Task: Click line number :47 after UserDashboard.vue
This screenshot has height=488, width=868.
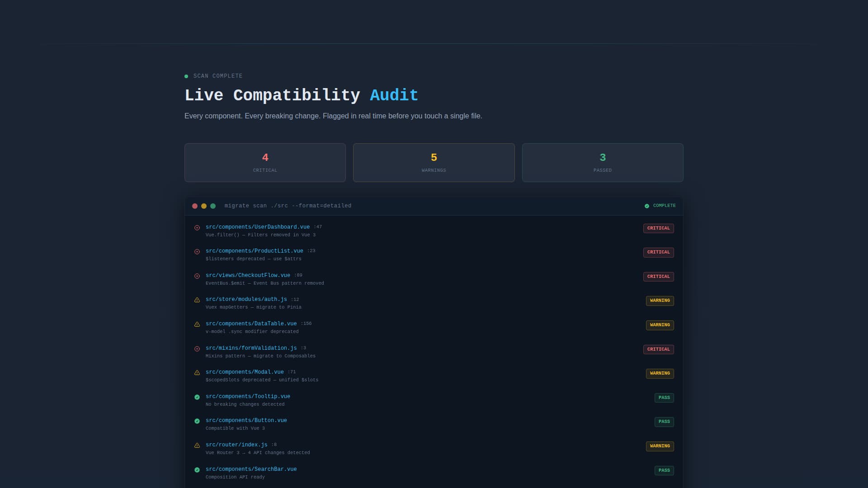Action: (318, 227)
